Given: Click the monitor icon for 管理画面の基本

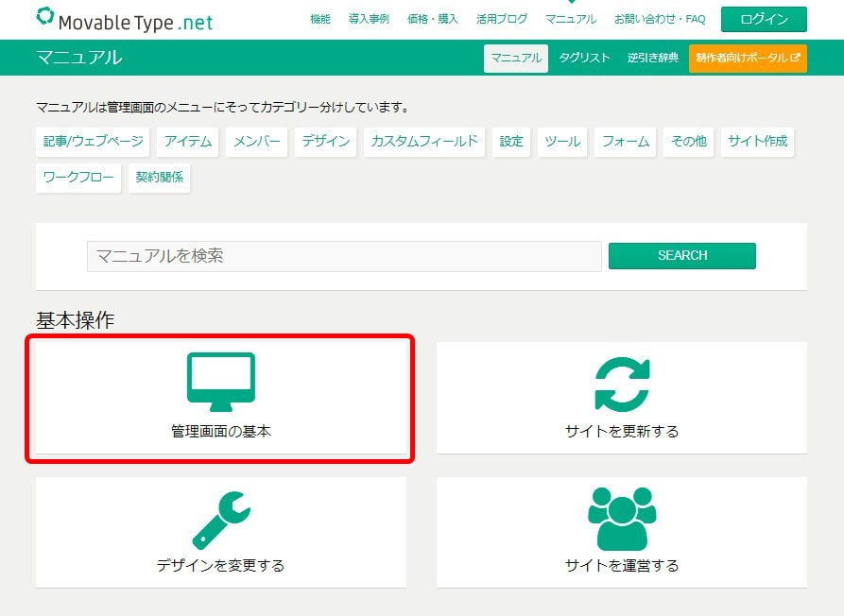Looking at the screenshot, I should tap(221, 382).
